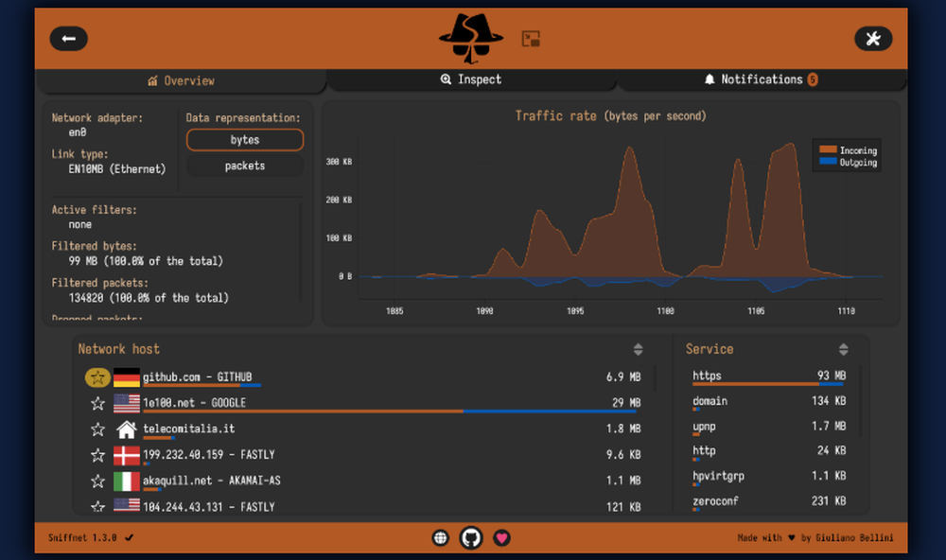The width and height of the screenshot is (946, 560).
Task: Click the version checkmark beside Sniffnet 1.3.0
Action: [x=129, y=537]
